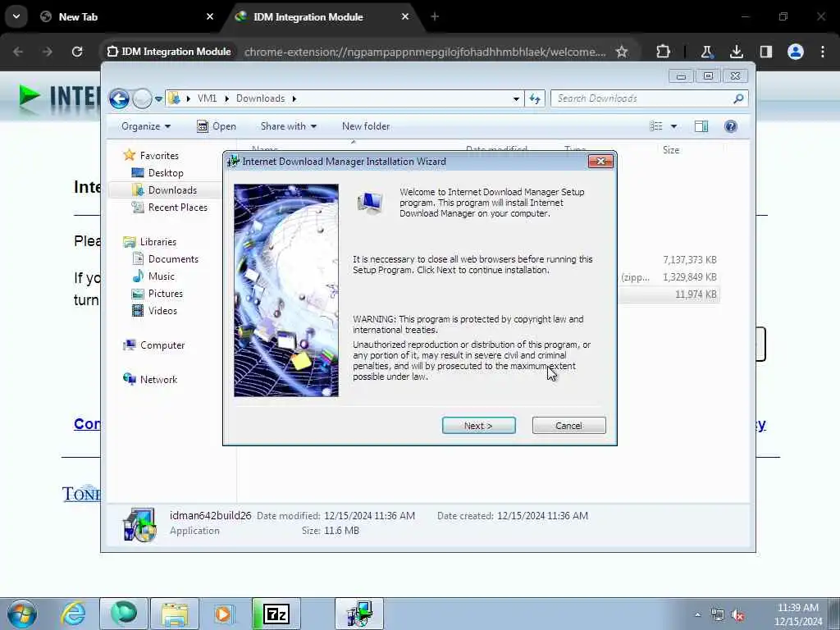
Task: Open a new Chrome tab
Action: coord(435,16)
